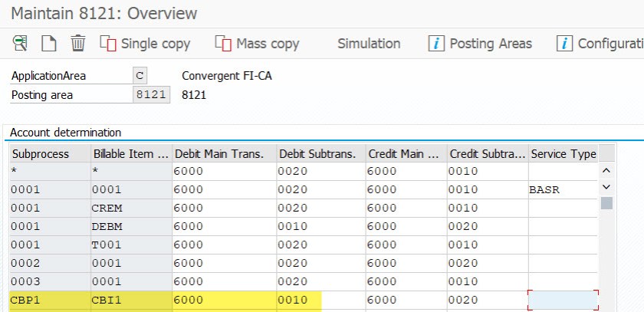The height and width of the screenshot is (312, 644).
Task: Select the asterisk Subprocess cell in first row
Action: point(50,172)
